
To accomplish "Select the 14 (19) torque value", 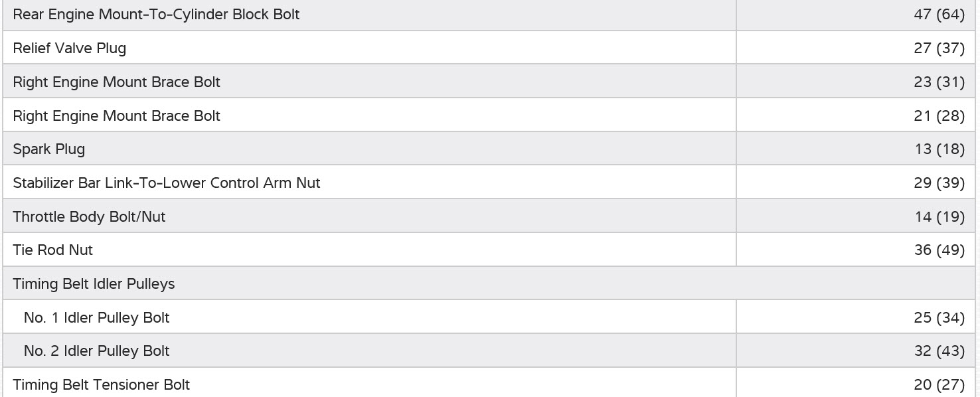I will click(x=939, y=216).
